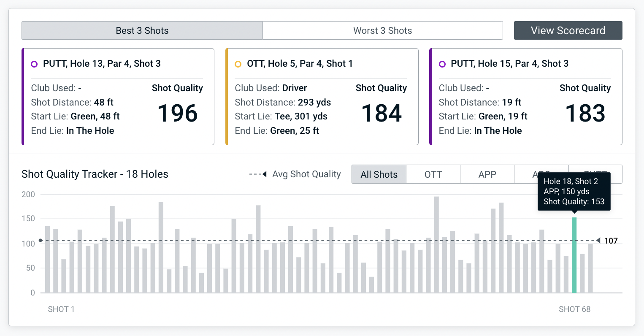Click purple circle icon on Hole 13 card
This screenshot has width=644, height=336.
[x=34, y=64]
